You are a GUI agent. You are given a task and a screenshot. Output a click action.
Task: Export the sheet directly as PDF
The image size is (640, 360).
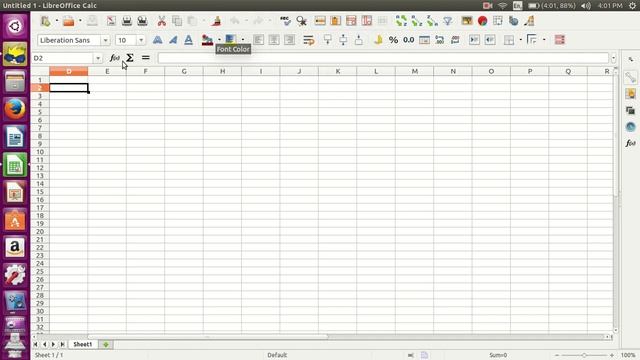point(111,21)
